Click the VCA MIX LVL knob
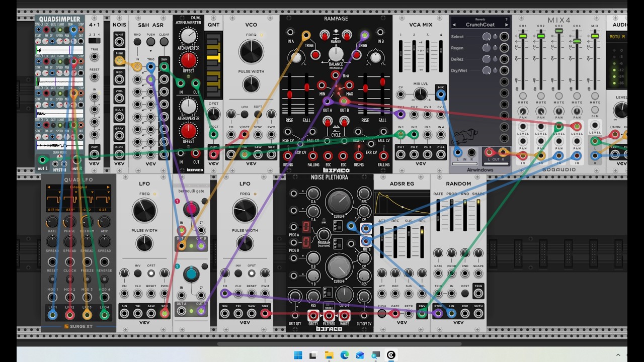Image resolution: width=644 pixels, height=362 pixels. tap(421, 94)
